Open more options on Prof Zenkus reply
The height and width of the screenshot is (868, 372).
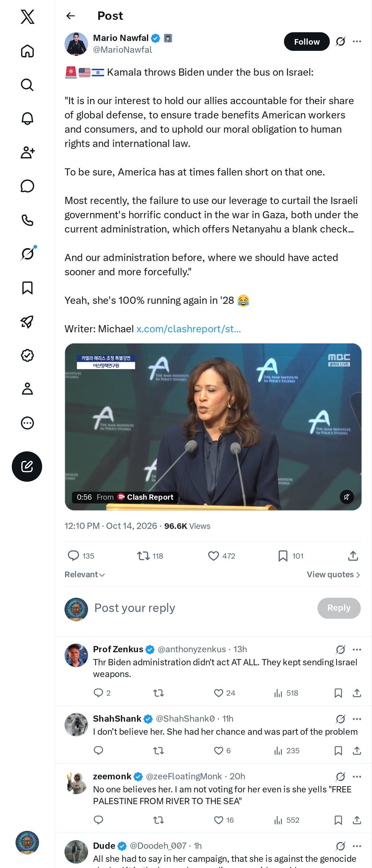click(357, 649)
